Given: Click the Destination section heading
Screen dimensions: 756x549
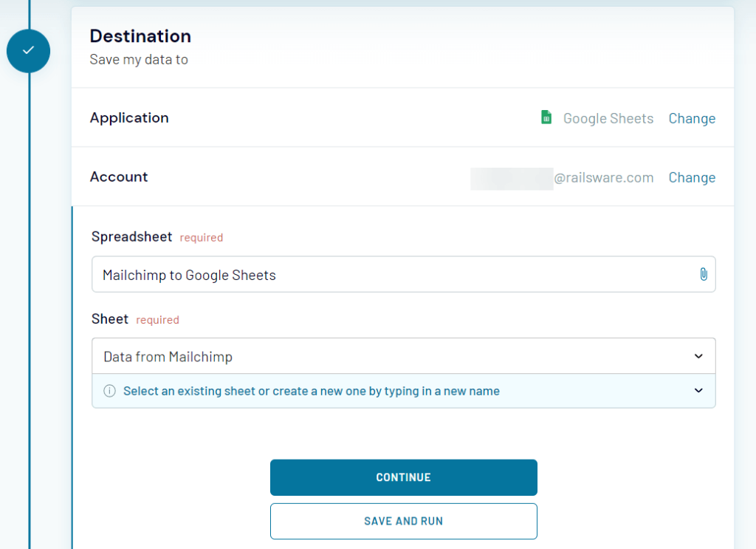Looking at the screenshot, I should (140, 36).
